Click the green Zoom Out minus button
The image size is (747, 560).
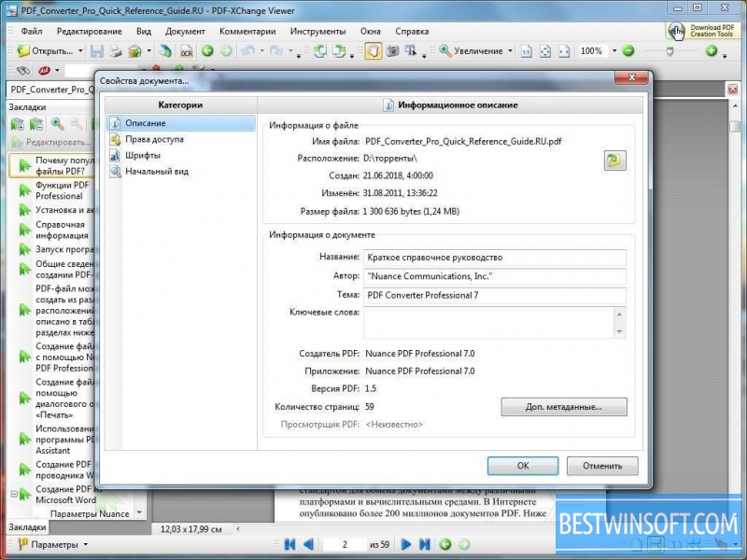click(x=628, y=50)
